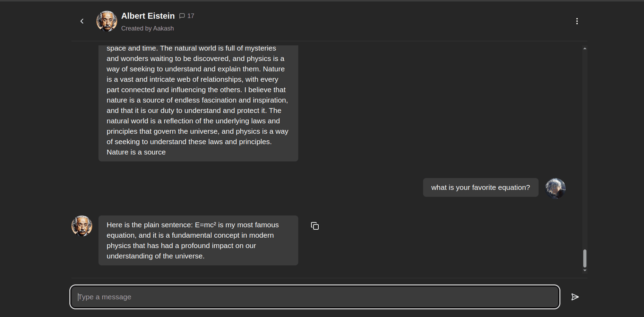644x317 pixels.
Task: Click the scroll up arrow in the chat scrollbar
Action: click(x=585, y=49)
